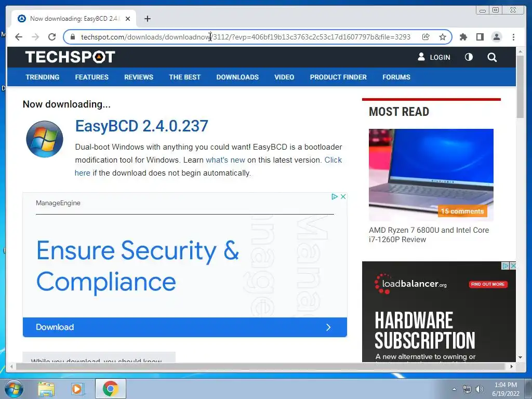The image size is (532, 399).
Task: Open TechSpot site search
Action: (x=492, y=57)
